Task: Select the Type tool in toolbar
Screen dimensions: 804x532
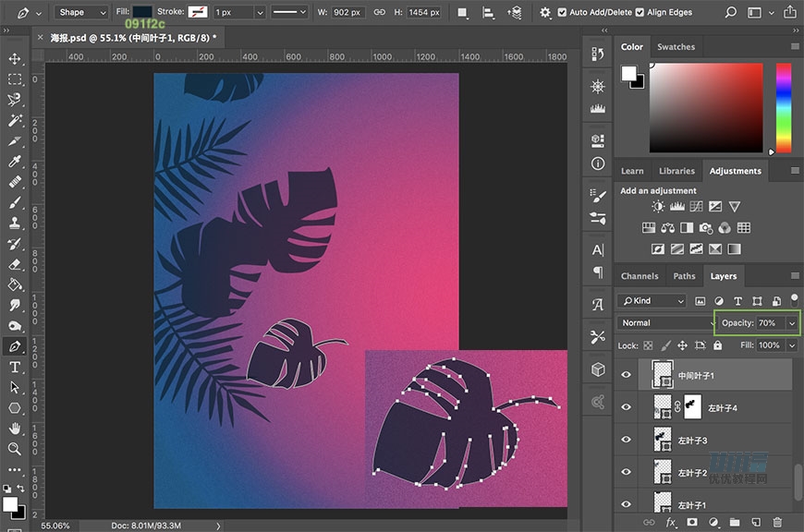Action: coord(15,368)
